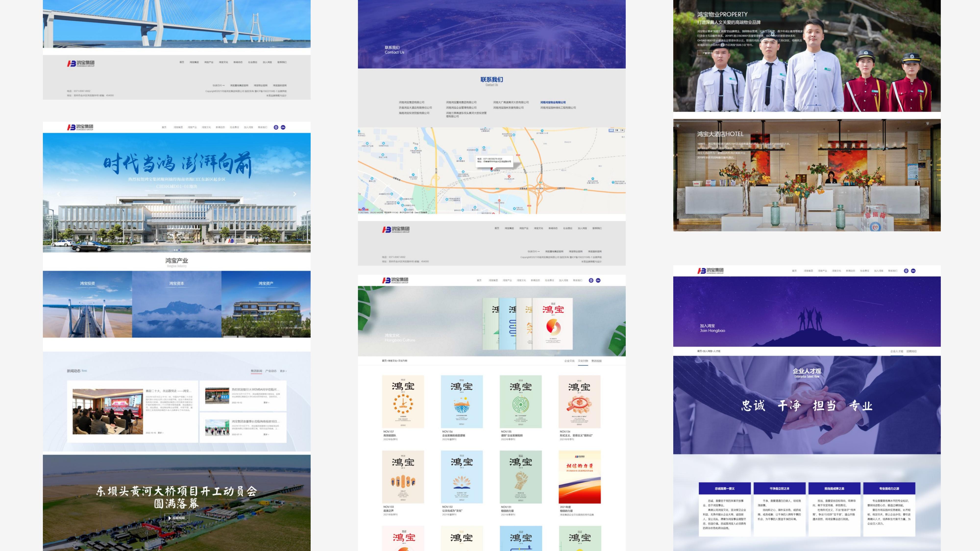This screenshot has height=551, width=980.
Task: Open NOV.133 后浪之声 magazine cover
Action: [x=403, y=477]
